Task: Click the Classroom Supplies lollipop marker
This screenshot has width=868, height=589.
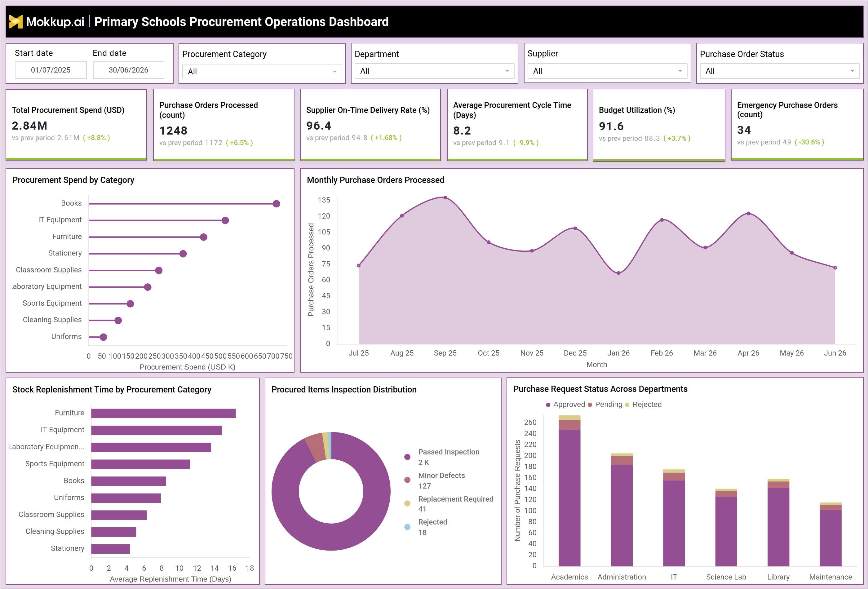Action: point(159,270)
